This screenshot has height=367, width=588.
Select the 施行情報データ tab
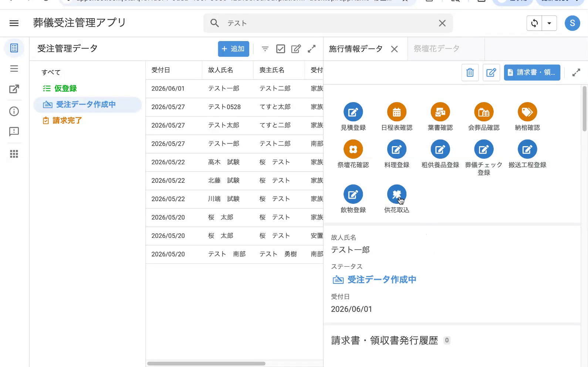point(356,48)
